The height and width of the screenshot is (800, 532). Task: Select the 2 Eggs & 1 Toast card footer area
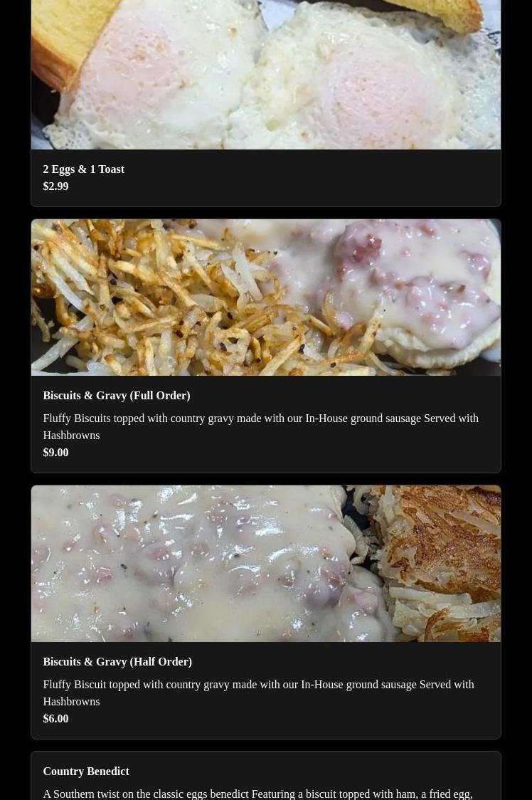pyautogui.click(x=266, y=178)
